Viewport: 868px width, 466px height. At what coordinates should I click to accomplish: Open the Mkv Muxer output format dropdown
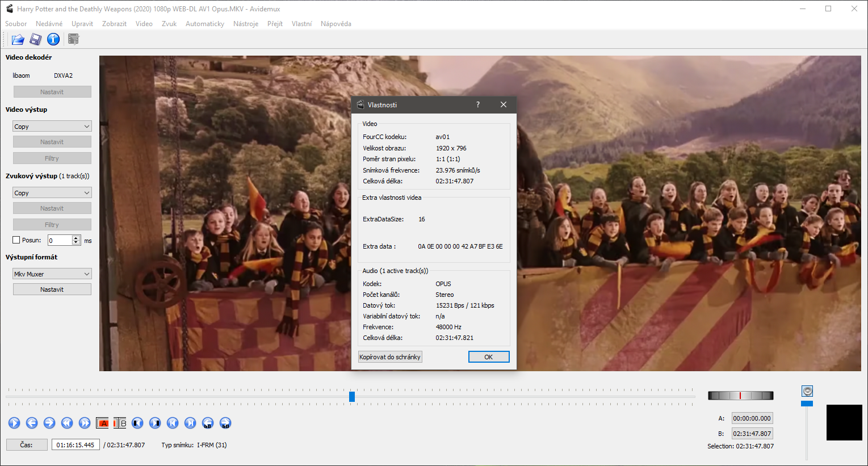pos(52,273)
